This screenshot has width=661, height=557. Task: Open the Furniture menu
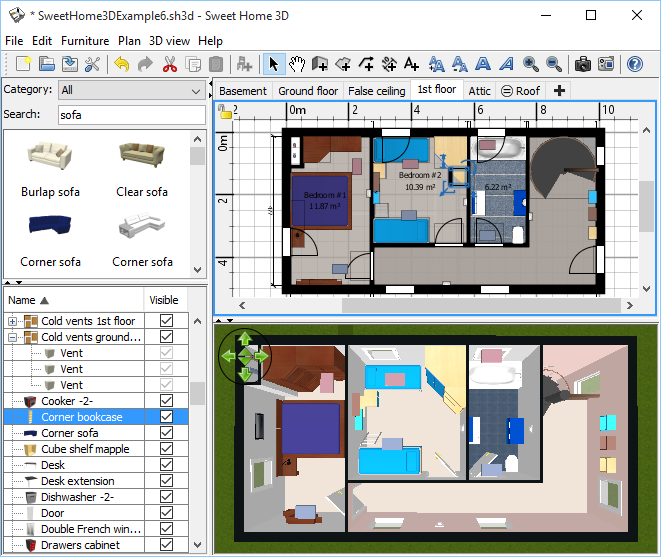[85, 41]
